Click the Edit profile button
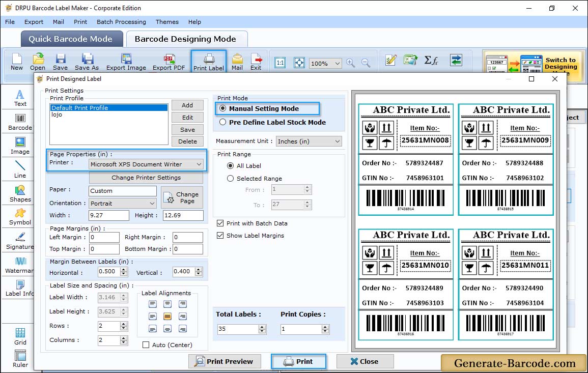The height and width of the screenshot is (373, 588). click(187, 118)
